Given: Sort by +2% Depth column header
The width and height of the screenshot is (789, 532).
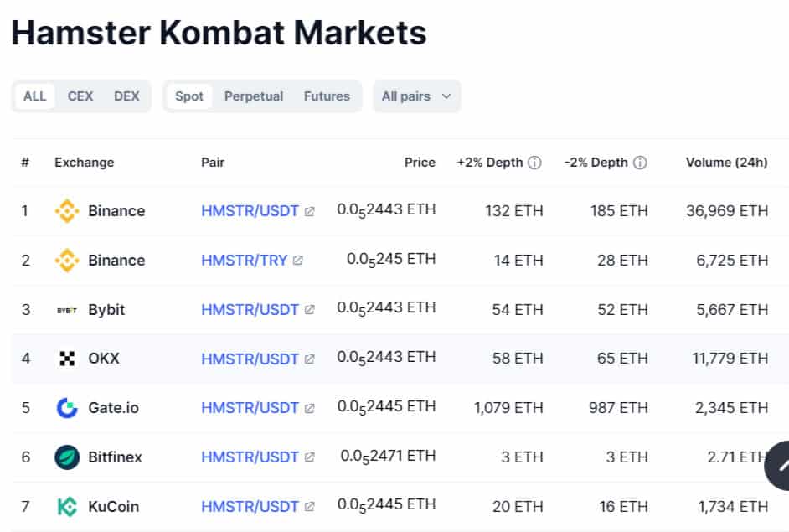Looking at the screenshot, I should coord(490,162).
